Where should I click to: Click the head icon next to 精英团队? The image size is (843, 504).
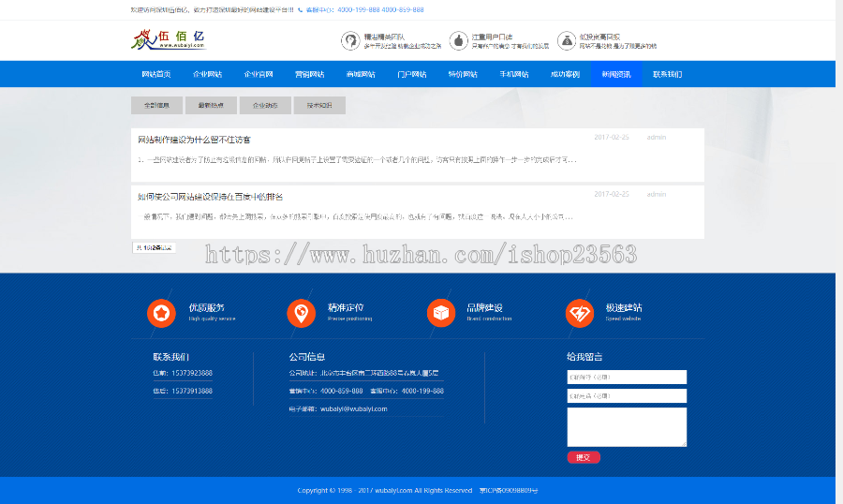coord(350,41)
